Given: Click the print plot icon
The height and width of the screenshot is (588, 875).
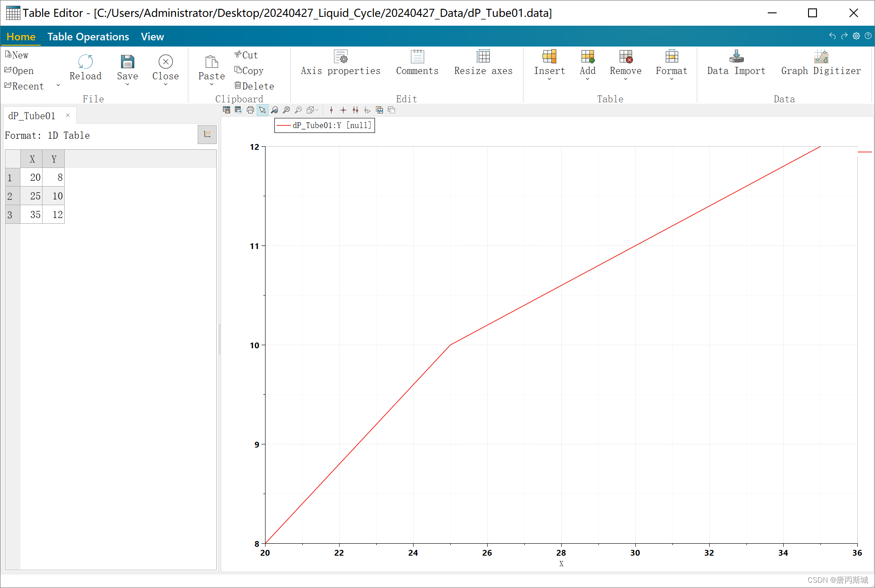Looking at the screenshot, I should (250, 110).
